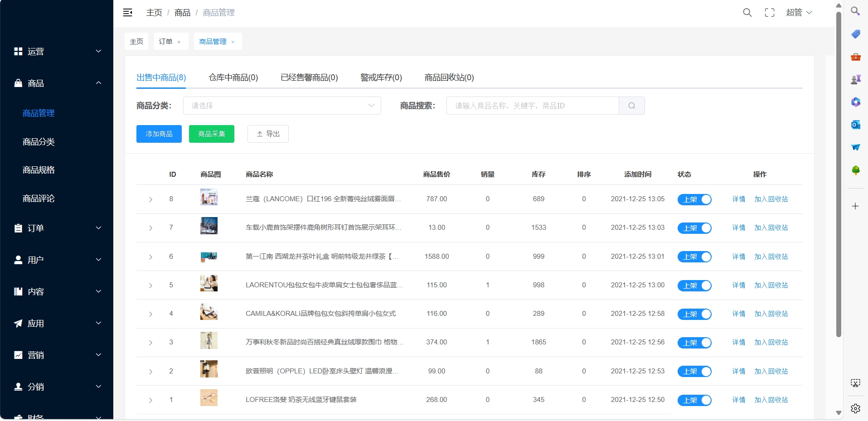This screenshot has width=868, height=421.
Task: Close the 商品管理 tab with its x
Action: (x=233, y=42)
